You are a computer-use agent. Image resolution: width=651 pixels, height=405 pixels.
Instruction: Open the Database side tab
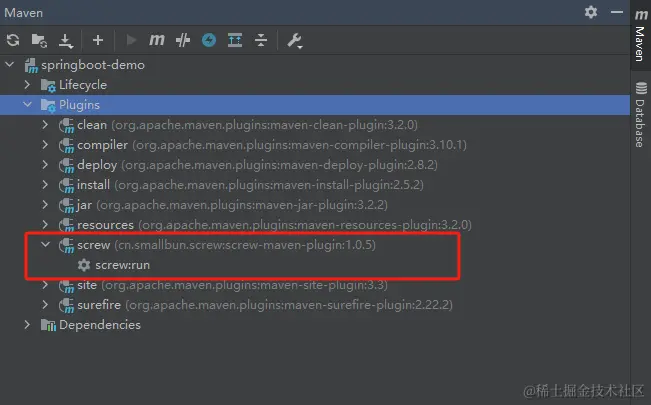(x=641, y=115)
